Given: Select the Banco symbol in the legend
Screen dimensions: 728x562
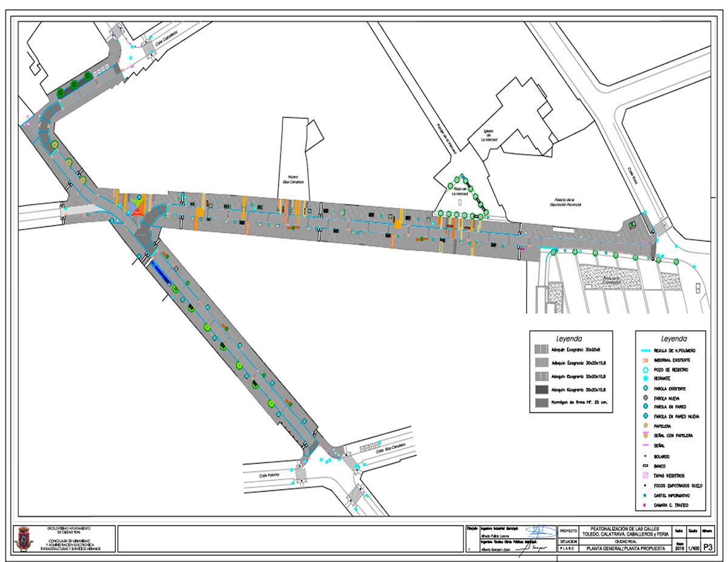Looking at the screenshot, I should pos(645,466).
